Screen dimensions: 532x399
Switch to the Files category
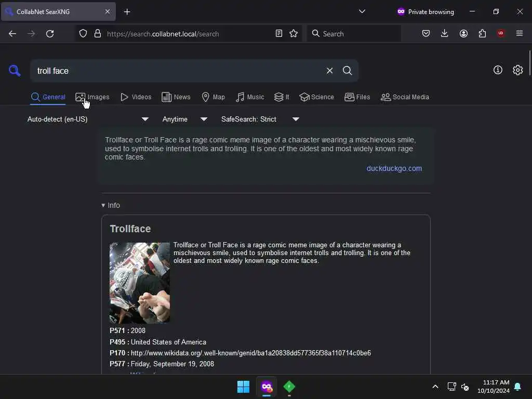pyautogui.click(x=357, y=97)
